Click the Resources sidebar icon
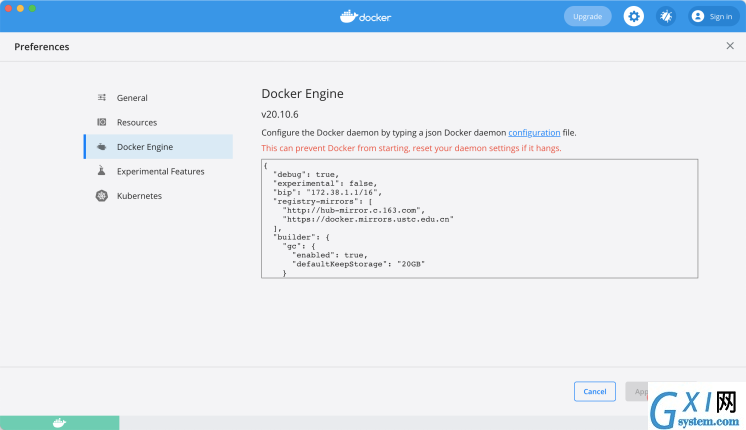 click(102, 122)
